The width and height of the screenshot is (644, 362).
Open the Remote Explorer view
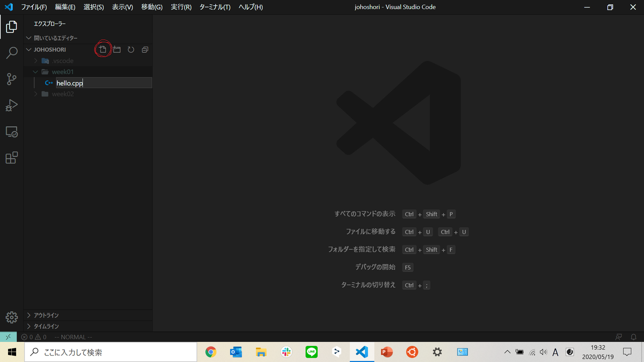tap(12, 131)
